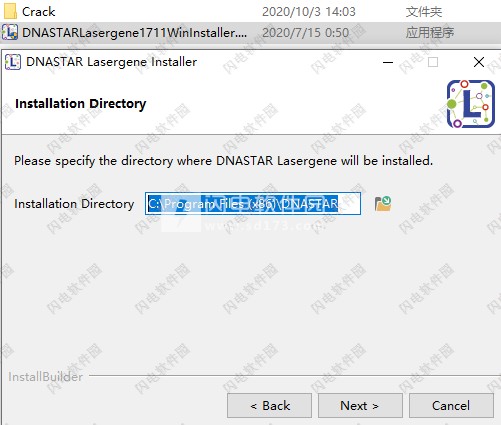The width and height of the screenshot is (501, 425).
Task: Click the Installation Directory path field
Action: pos(253,204)
